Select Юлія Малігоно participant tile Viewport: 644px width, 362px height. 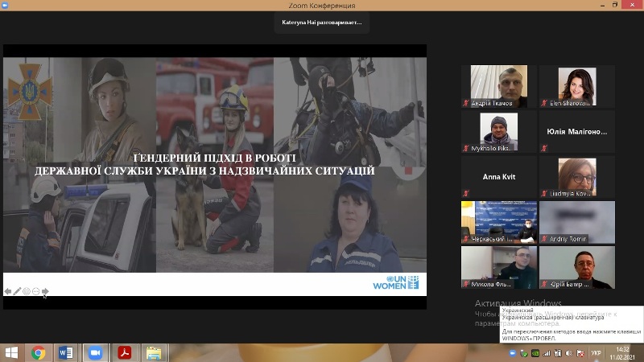[576, 132]
